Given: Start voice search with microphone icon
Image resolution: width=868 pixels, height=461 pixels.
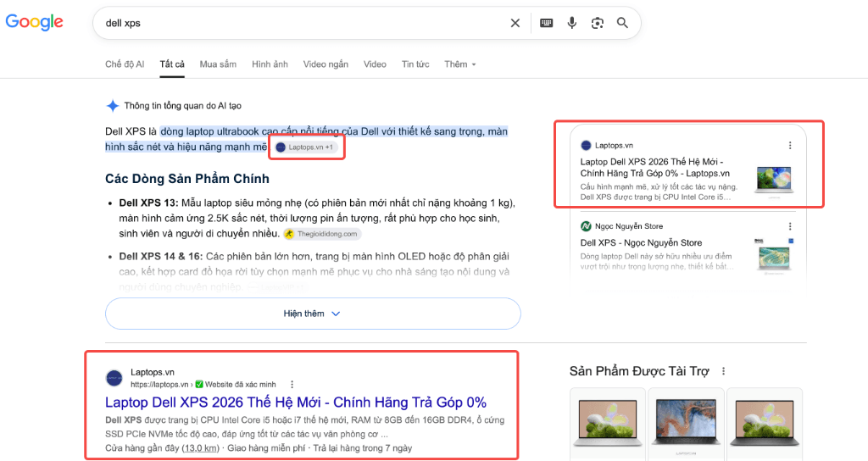Looking at the screenshot, I should [572, 23].
